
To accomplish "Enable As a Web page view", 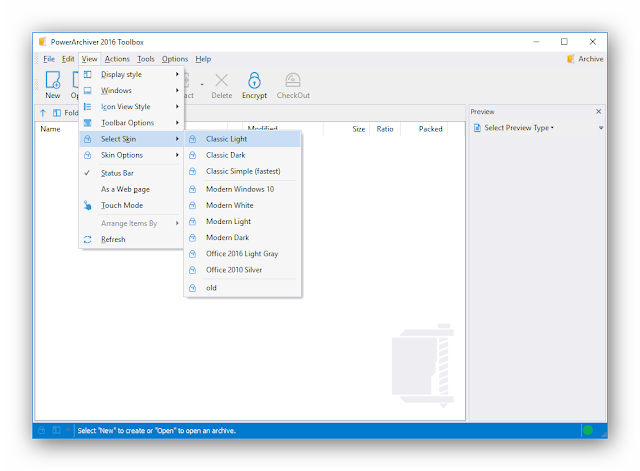I will pos(132,189).
